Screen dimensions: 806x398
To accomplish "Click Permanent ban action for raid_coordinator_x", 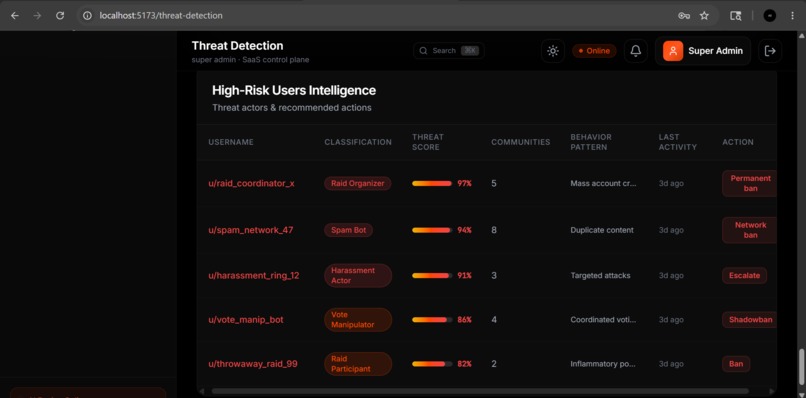I will (x=750, y=184).
